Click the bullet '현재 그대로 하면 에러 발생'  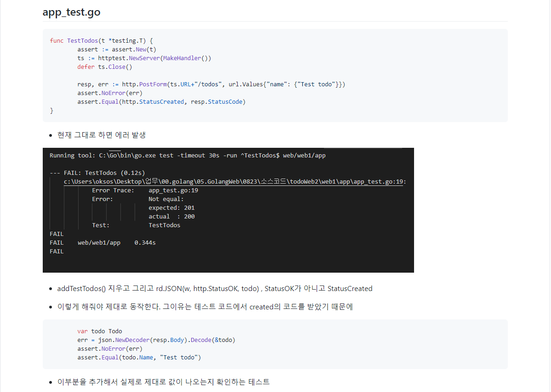tap(102, 135)
